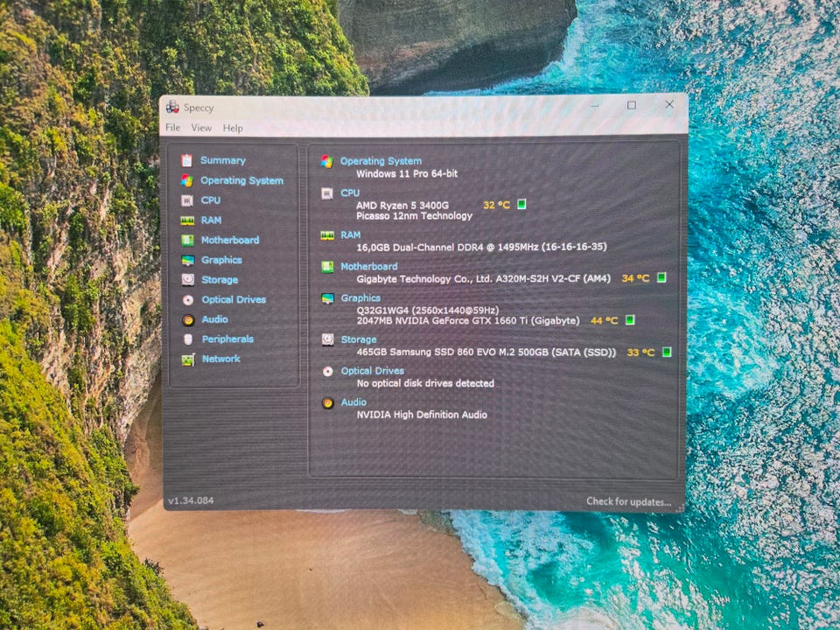840x630 pixels.
Task: Click the Motherboard sidebar icon
Action: coord(187,240)
